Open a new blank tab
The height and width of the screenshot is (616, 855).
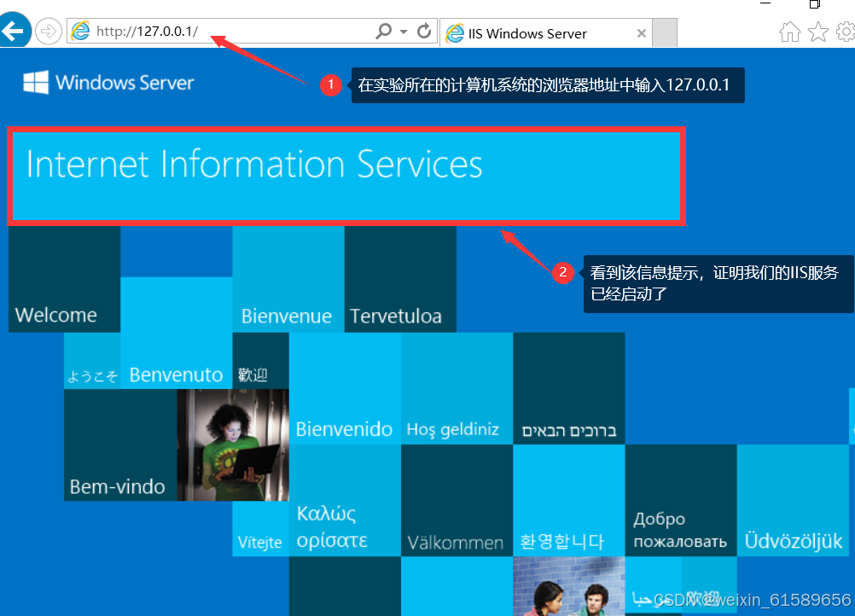point(664,32)
